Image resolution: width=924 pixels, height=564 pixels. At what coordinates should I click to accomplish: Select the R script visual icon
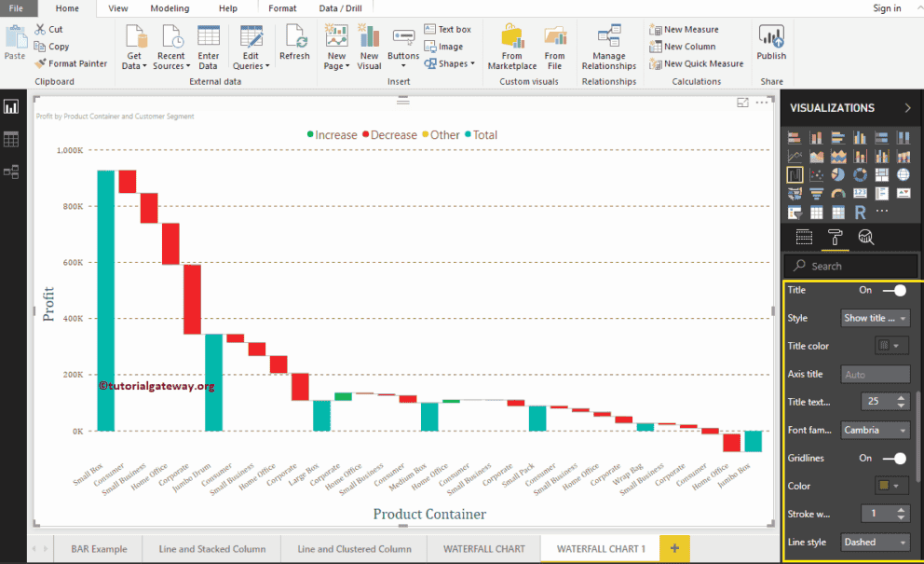[x=860, y=211]
